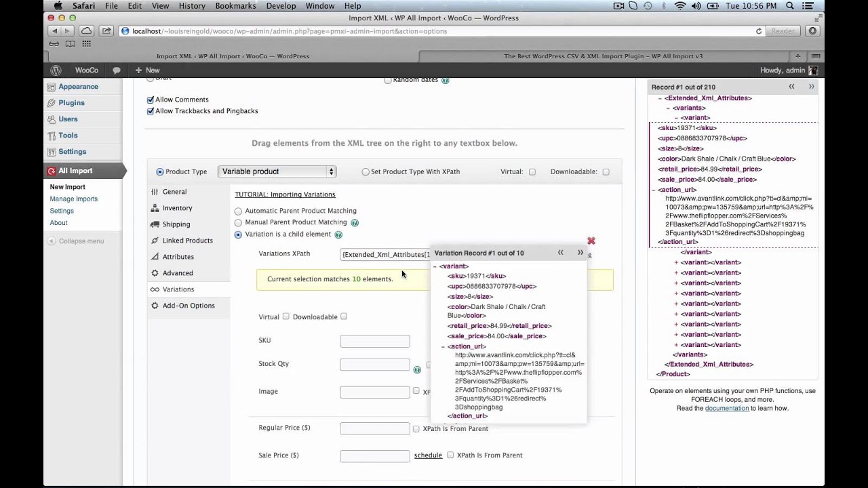
Task: Click the Share icon in Safari toolbar
Action: pyautogui.click(x=106, y=31)
